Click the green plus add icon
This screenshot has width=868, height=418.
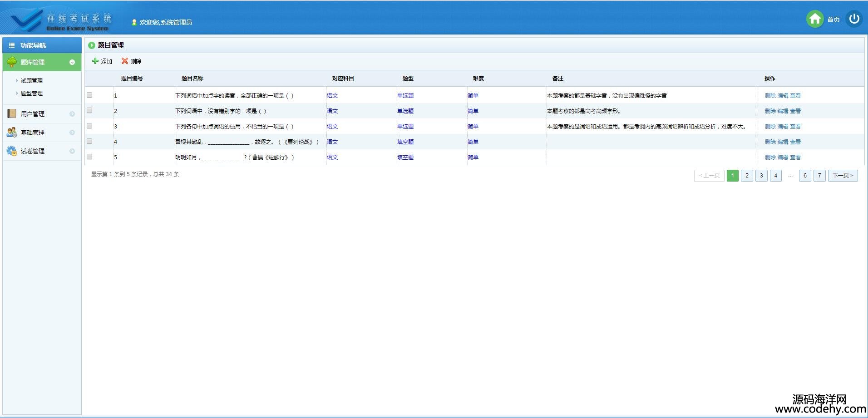click(x=95, y=61)
